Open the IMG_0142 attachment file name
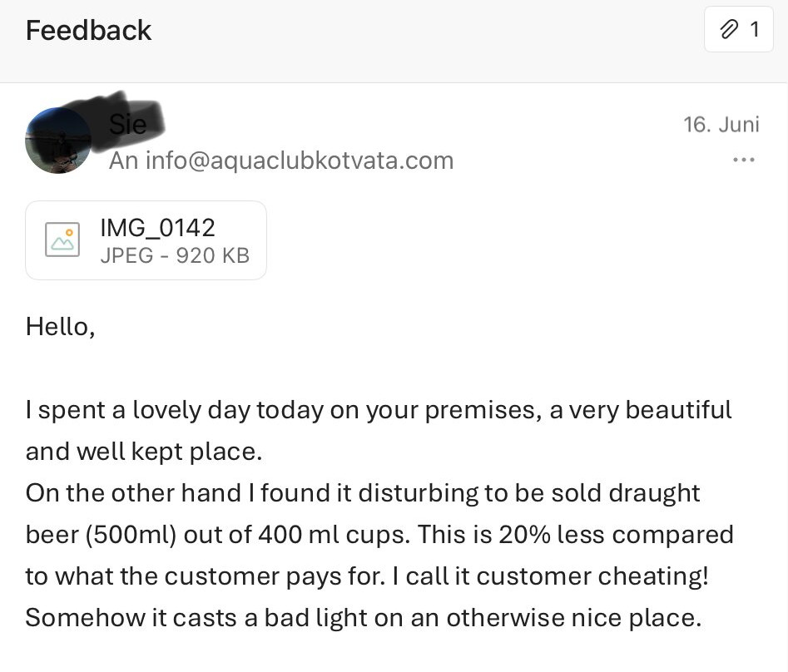Screen dimensions: 788x672 (157, 227)
